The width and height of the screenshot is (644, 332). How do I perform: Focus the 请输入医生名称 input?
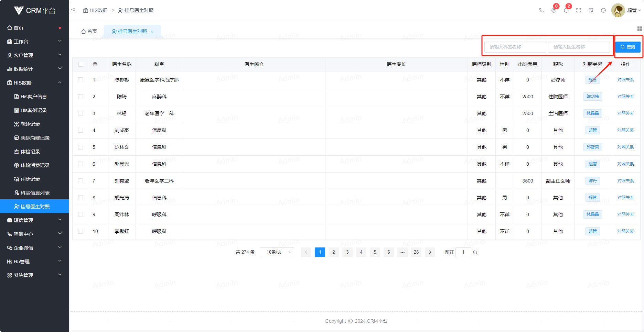(579, 47)
